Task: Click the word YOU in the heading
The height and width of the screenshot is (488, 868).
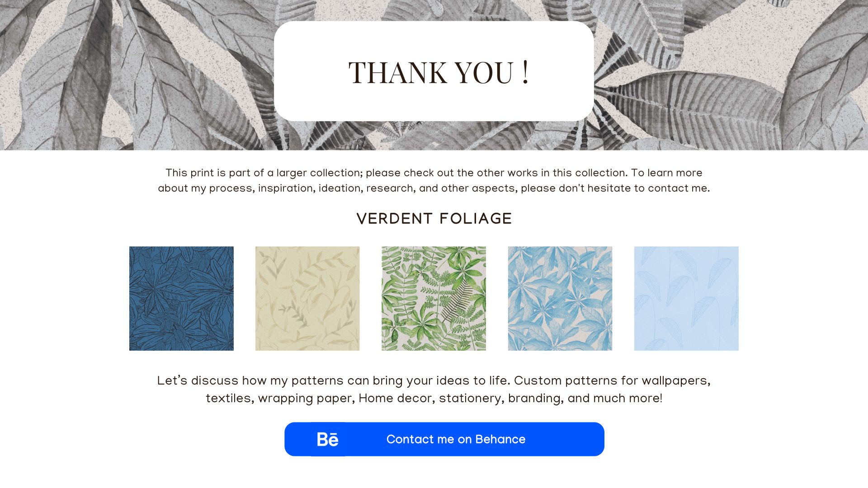Action: pos(484,72)
